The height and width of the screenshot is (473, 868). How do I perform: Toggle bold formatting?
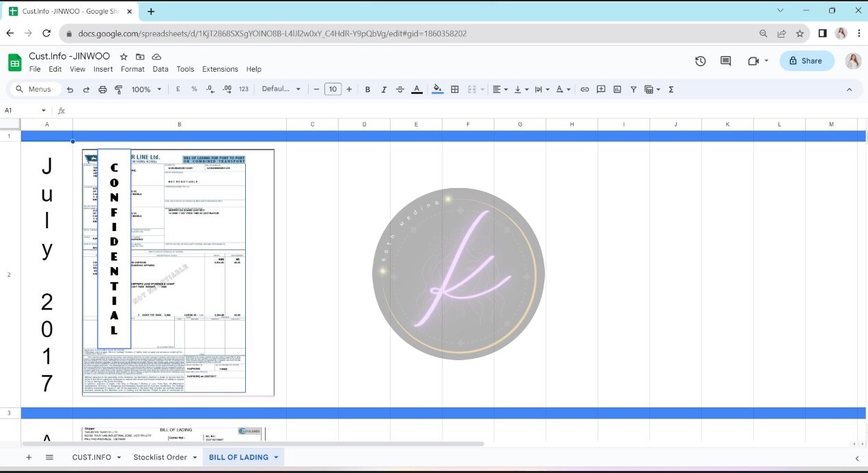coord(367,90)
